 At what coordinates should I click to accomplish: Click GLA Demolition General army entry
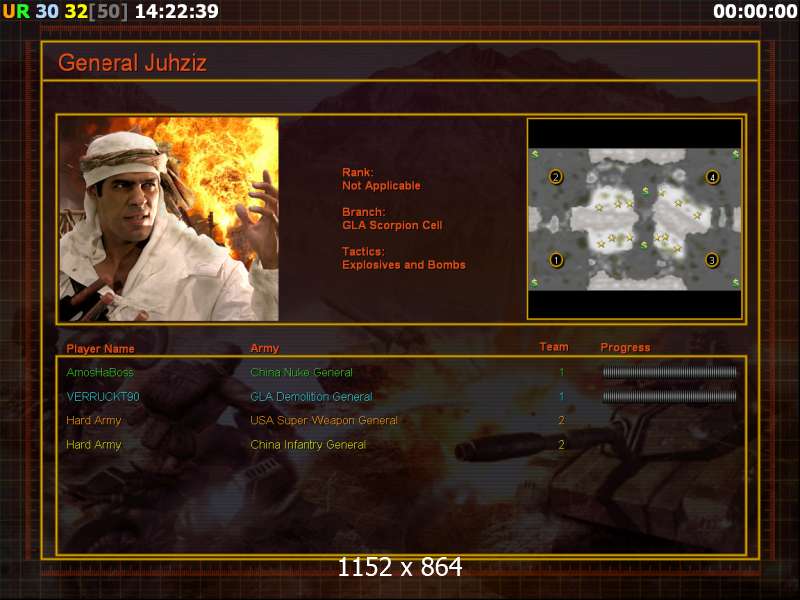311,396
